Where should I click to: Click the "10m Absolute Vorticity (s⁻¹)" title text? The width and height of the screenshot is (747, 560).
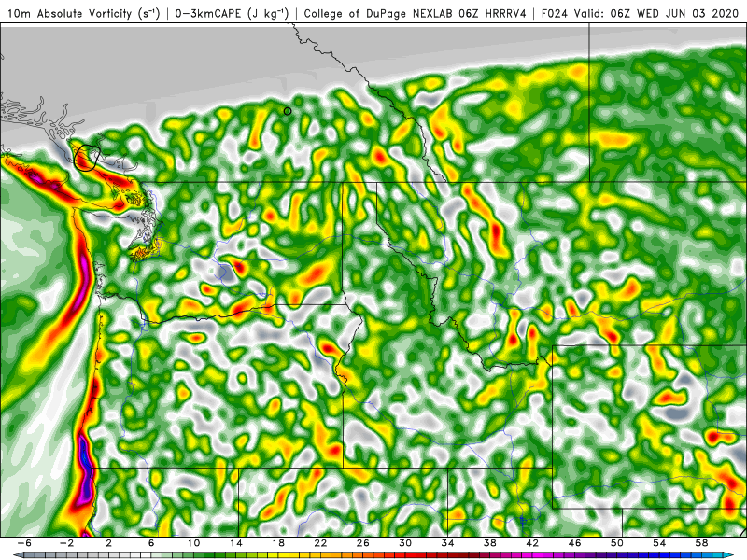pyautogui.click(x=84, y=13)
